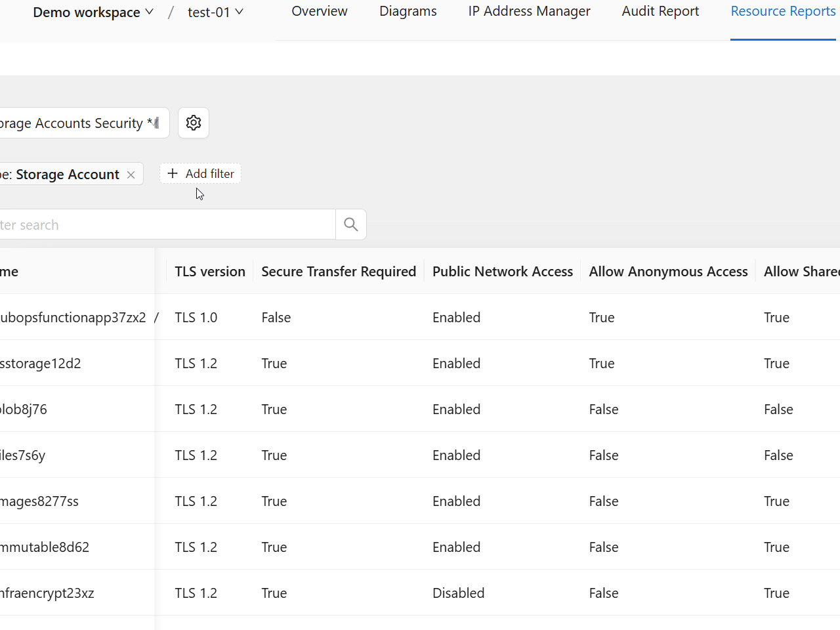Sort by Public Network Access column
The width and height of the screenshot is (840, 630).
pyautogui.click(x=503, y=271)
